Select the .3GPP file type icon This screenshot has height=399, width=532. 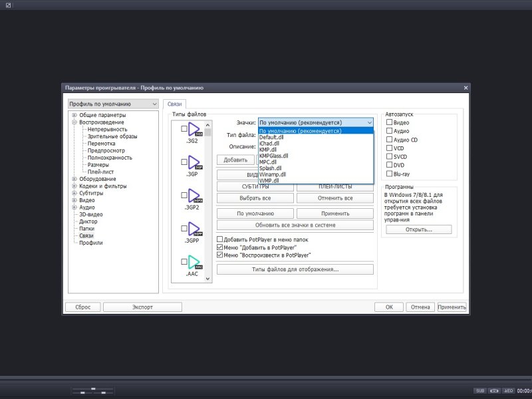[195, 229]
